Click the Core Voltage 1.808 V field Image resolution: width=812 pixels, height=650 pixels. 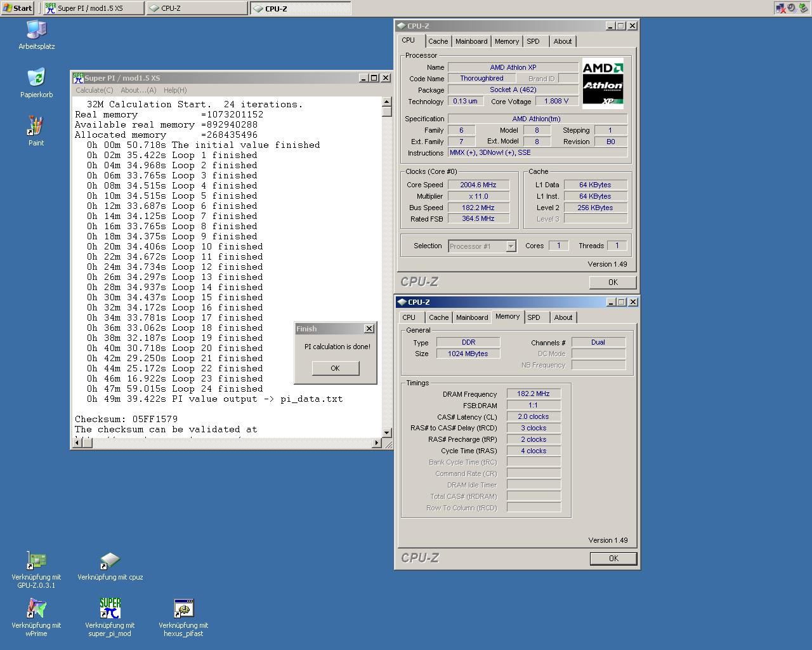[556, 101]
